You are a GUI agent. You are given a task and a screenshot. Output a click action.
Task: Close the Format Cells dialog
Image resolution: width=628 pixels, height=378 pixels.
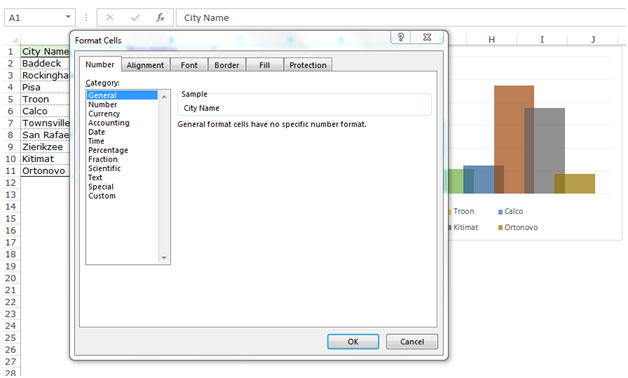[427, 37]
